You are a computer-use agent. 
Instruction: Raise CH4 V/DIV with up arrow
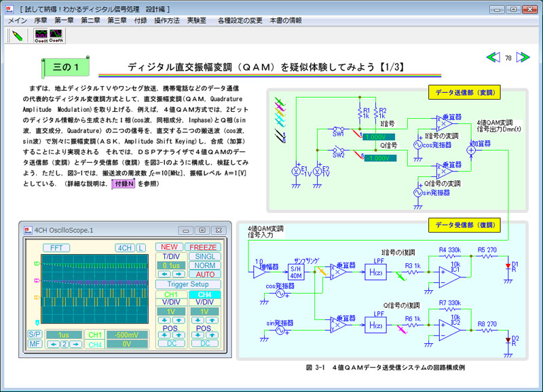(x=212, y=320)
